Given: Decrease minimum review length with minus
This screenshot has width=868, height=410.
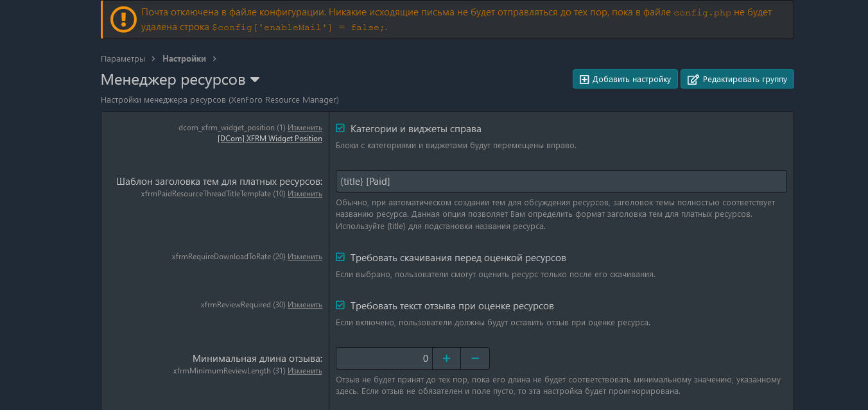Looking at the screenshot, I should pos(475,359).
